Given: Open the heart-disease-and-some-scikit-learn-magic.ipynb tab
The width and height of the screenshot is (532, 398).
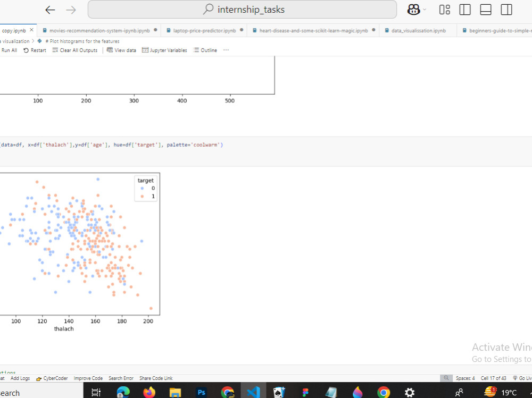Looking at the screenshot, I should (x=313, y=30).
